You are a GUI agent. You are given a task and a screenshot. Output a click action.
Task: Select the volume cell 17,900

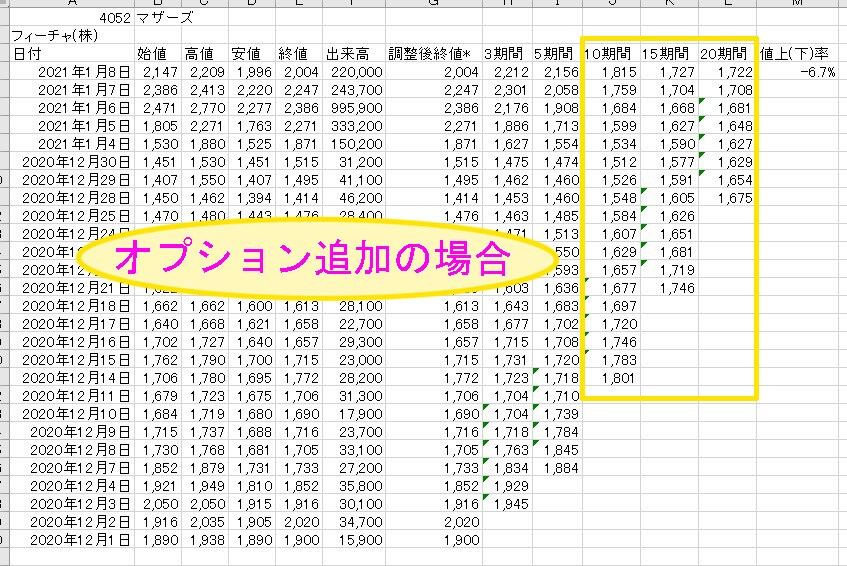(353, 414)
